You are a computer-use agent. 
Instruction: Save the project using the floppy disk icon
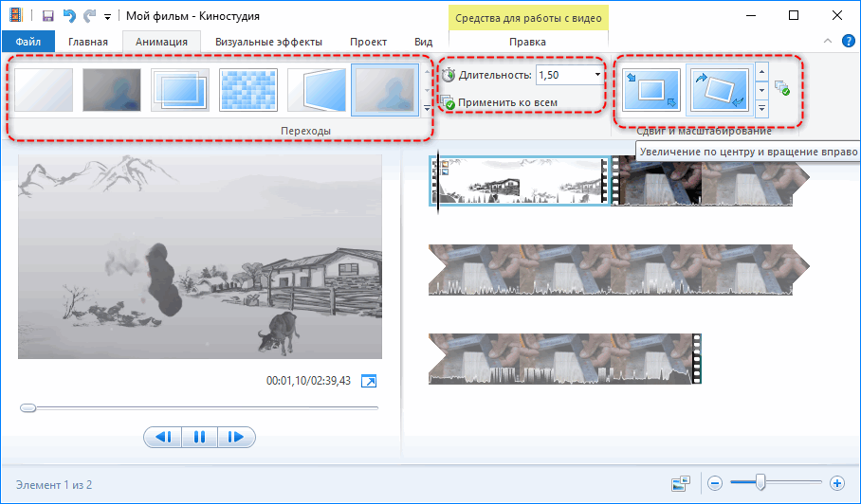point(47,16)
